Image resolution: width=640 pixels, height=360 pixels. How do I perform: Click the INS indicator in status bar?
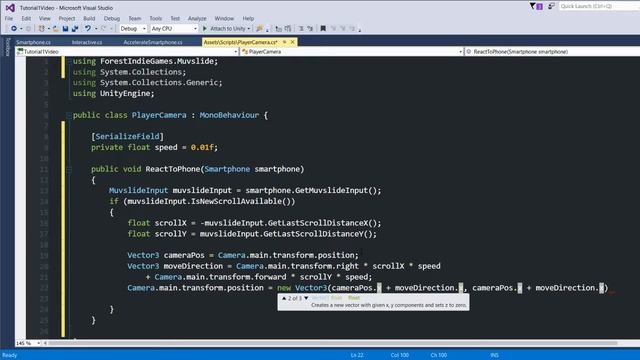(x=494, y=355)
